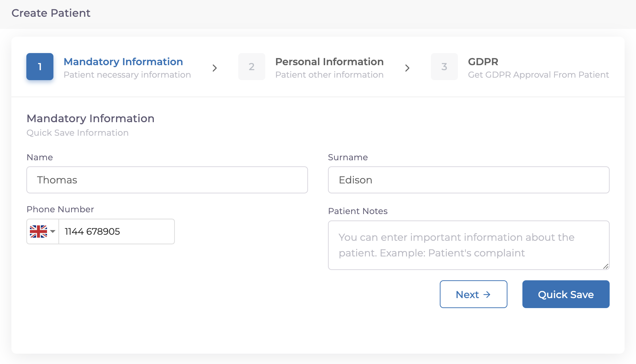Click the Mandatory Information section heading

[x=90, y=119]
